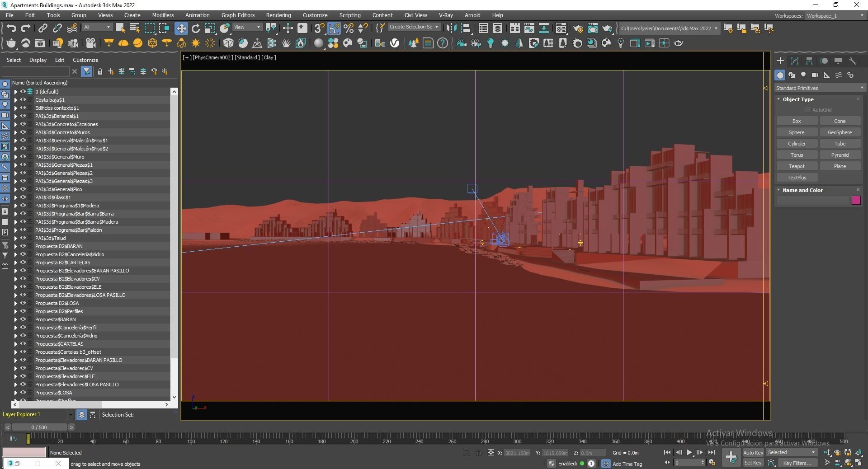The width and height of the screenshot is (868, 469).
Task: Open the Workspaces dropdown
Action: [x=835, y=16]
